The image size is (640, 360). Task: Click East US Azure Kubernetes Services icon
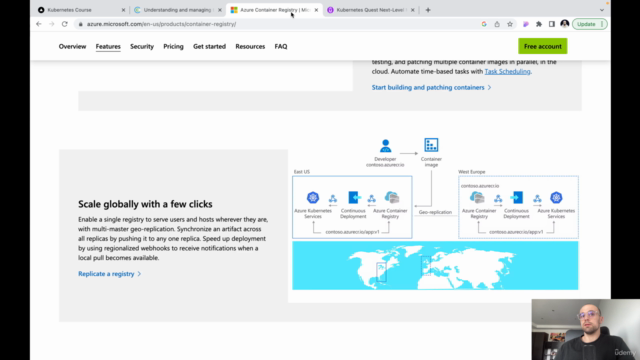click(x=313, y=198)
